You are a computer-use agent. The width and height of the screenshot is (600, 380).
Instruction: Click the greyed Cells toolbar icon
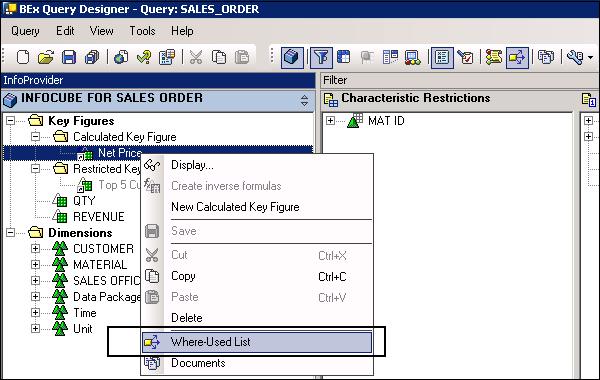tap(367, 58)
